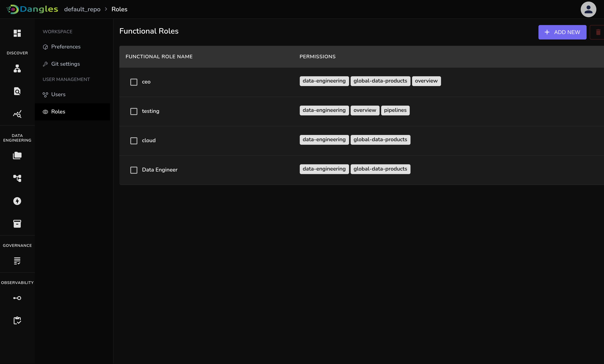
Task: Open Preferences in the Workspace menu
Action: [66, 47]
